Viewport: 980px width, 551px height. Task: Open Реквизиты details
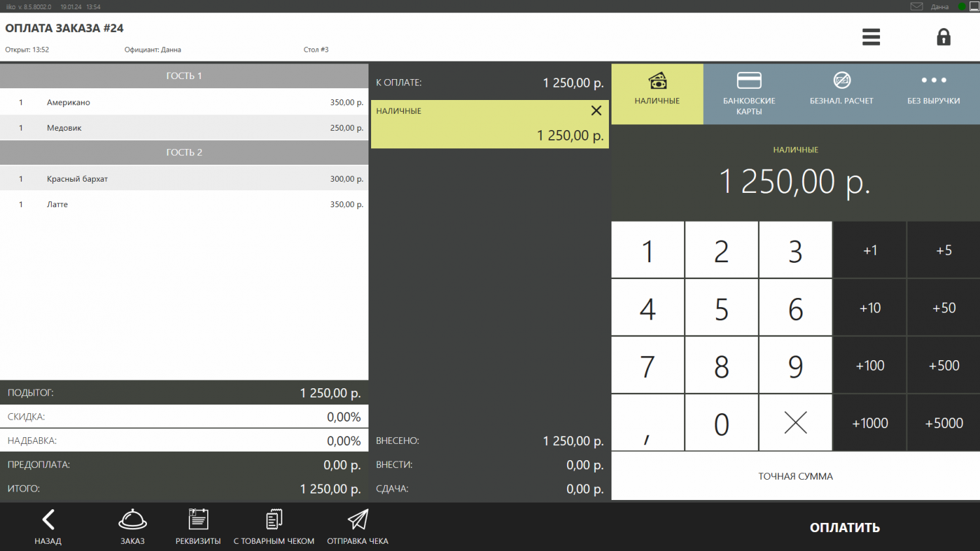click(x=198, y=527)
